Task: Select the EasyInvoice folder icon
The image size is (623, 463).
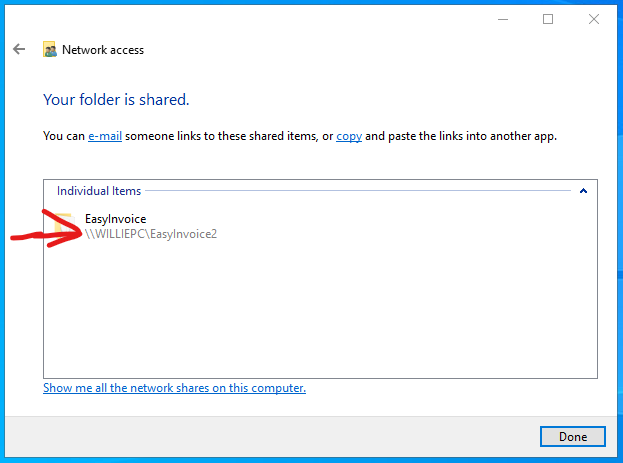Action: click(65, 224)
